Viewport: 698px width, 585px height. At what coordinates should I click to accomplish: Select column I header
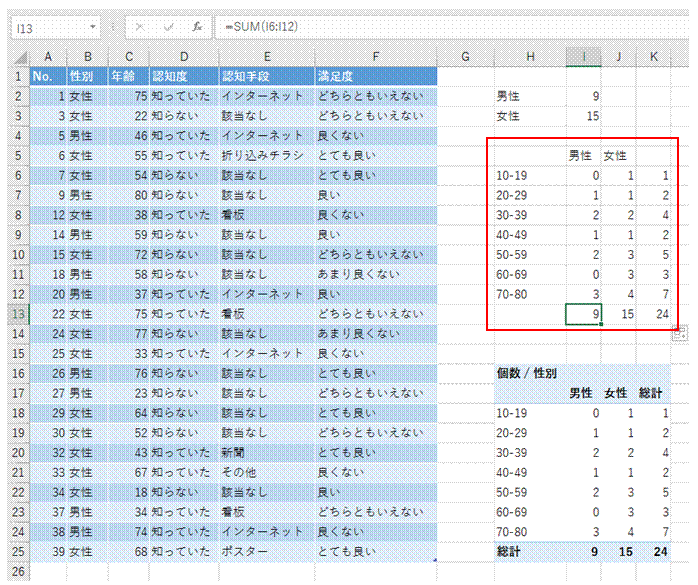coord(584,57)
